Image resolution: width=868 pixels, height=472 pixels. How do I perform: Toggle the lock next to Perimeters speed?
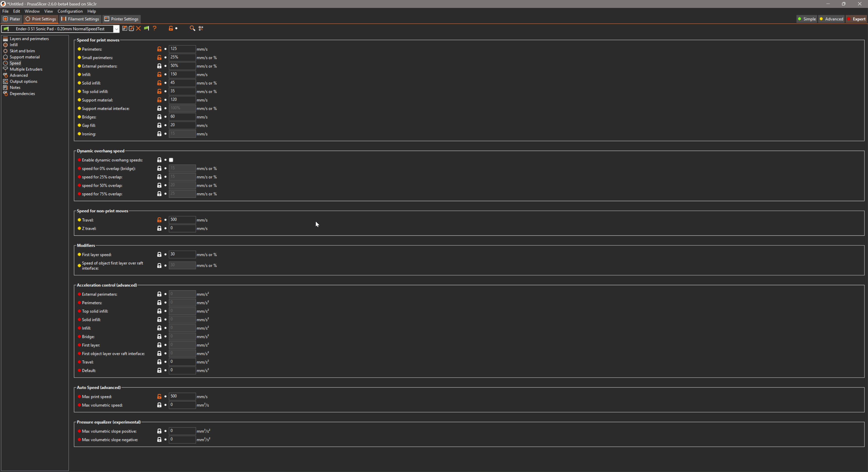pos(160,49)
